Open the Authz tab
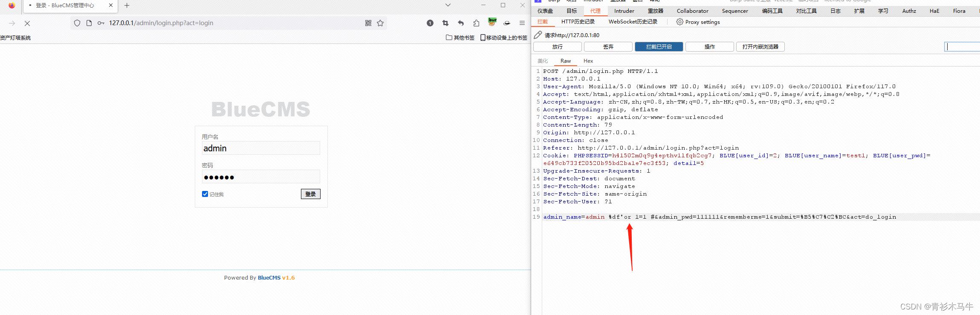Screen dimensions: 980x315 pyautogui.click(x=909, y=11)
